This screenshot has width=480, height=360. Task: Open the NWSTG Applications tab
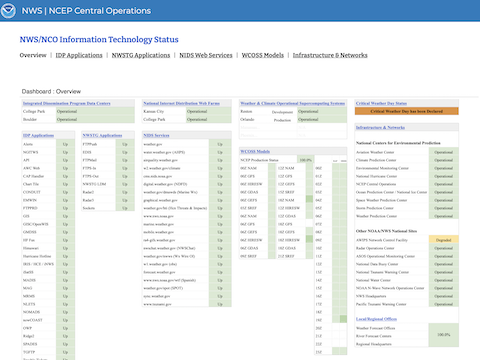click(x=141, y=55)
